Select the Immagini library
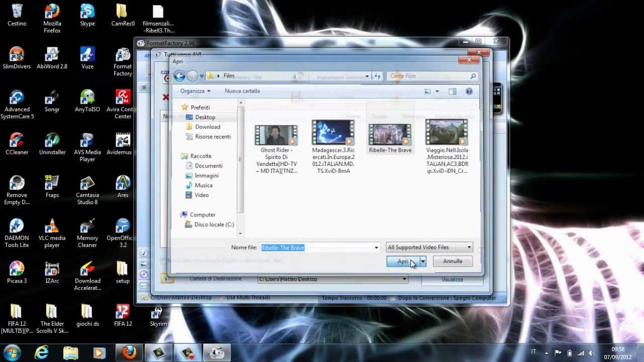 tap(207, 175)
